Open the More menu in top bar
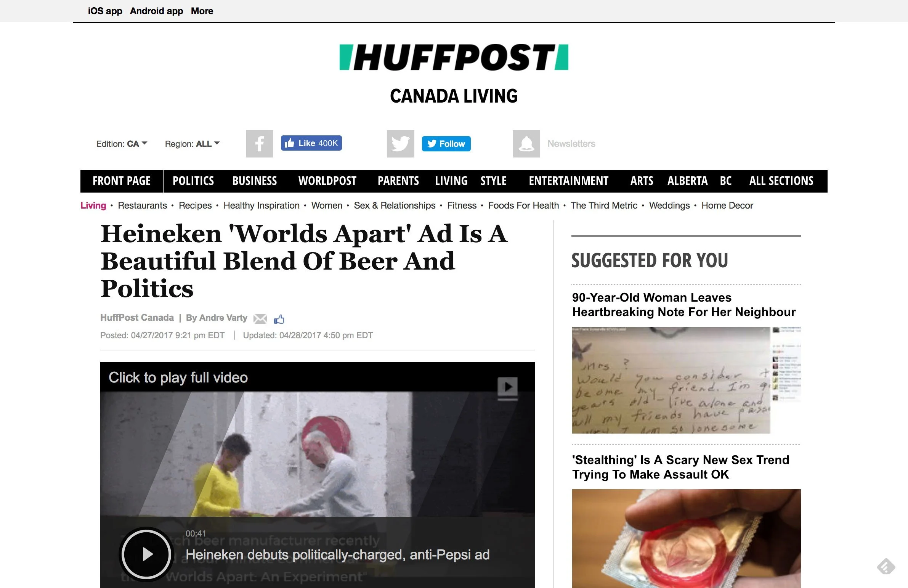 pos(202,11)
